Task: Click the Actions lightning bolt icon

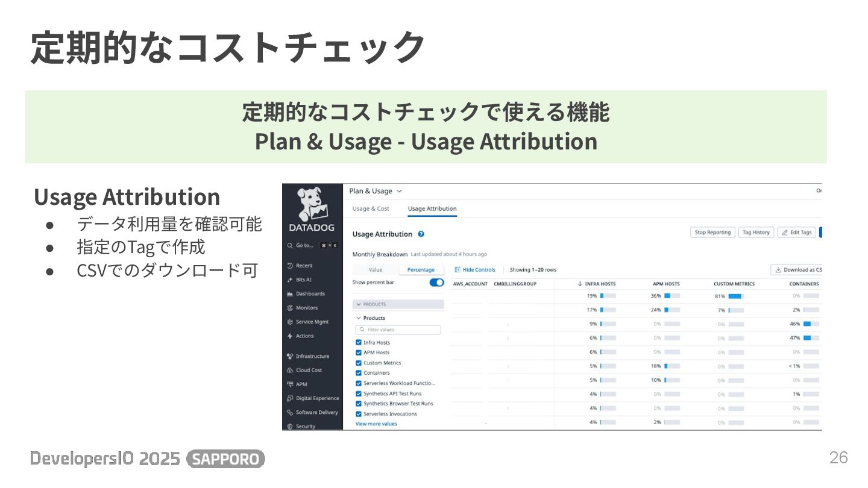Action: pos(291,336)
